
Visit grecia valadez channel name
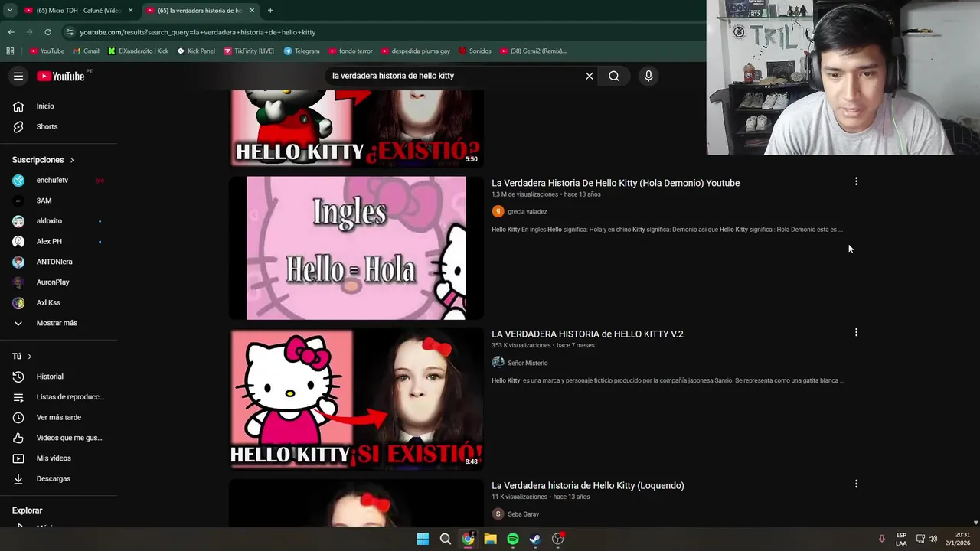tap(528, 212)
